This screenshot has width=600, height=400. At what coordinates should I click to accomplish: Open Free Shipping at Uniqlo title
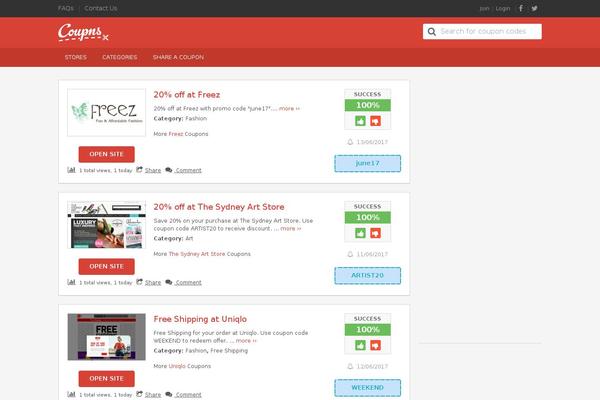pos(200,319)
